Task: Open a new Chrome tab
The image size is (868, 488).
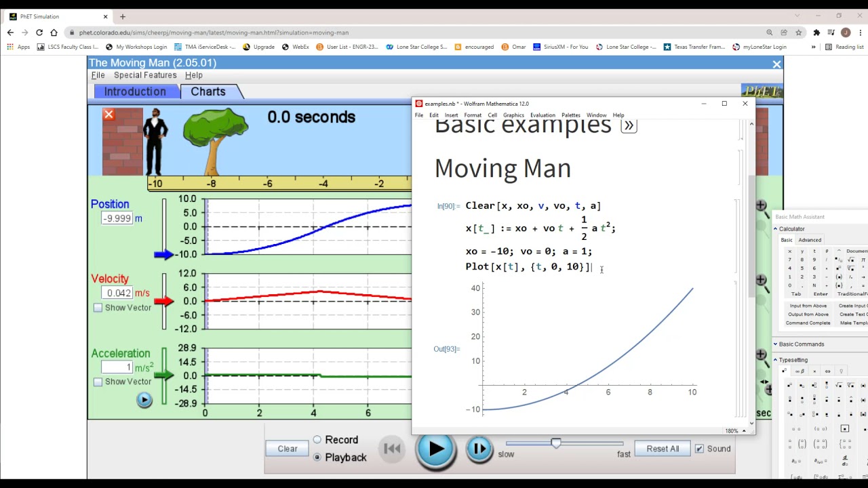Action: pyautogui.click(x=123, y=16)
